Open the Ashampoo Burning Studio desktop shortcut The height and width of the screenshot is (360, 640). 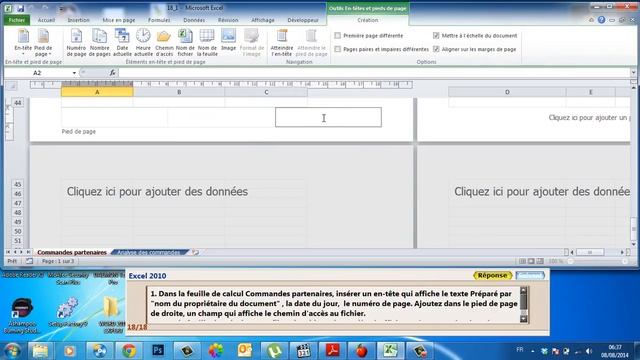[22, 315]
